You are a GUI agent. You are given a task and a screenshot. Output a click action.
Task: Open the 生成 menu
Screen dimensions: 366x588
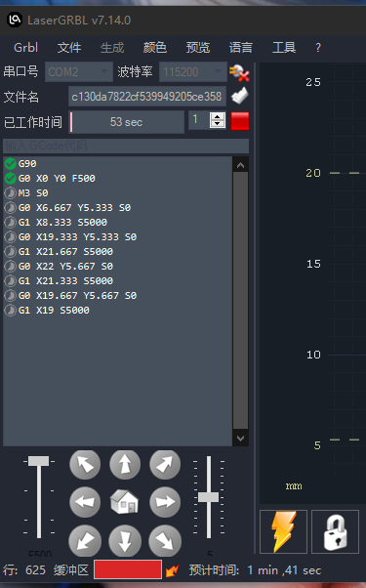pyautogui.click(x=112, y=48)
